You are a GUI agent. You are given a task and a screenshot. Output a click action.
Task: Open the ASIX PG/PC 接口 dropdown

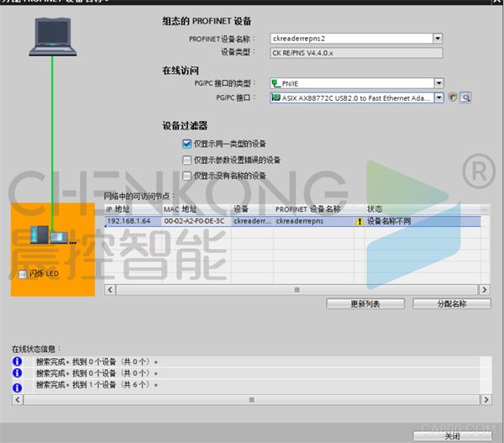[438, 98]
